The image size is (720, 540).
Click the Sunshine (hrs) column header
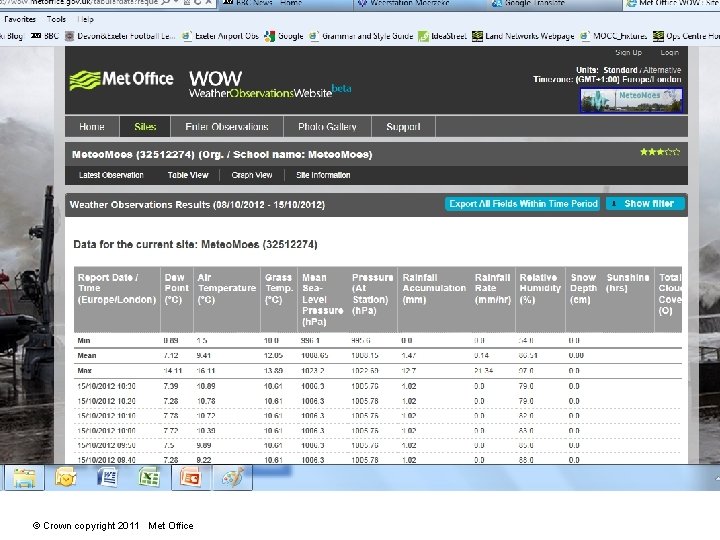click(x=628, y=299)
